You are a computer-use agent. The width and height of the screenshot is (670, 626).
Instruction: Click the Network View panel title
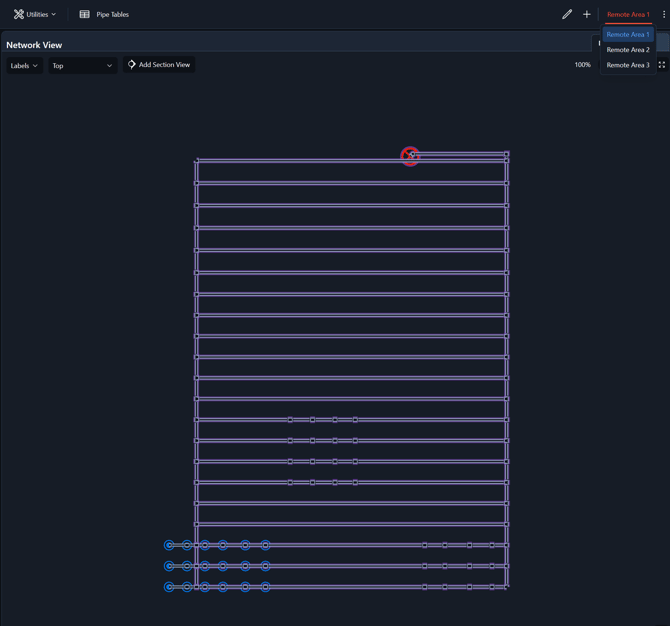click(34, 45)
